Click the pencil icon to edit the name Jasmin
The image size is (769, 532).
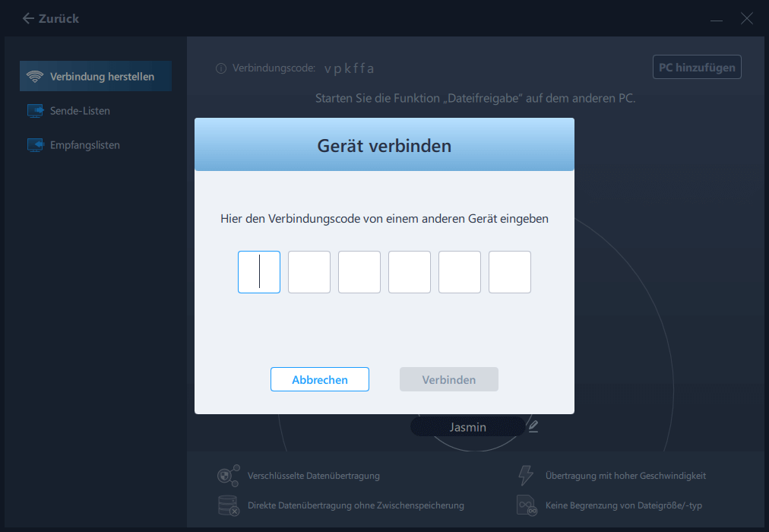[x=533, y=426]
